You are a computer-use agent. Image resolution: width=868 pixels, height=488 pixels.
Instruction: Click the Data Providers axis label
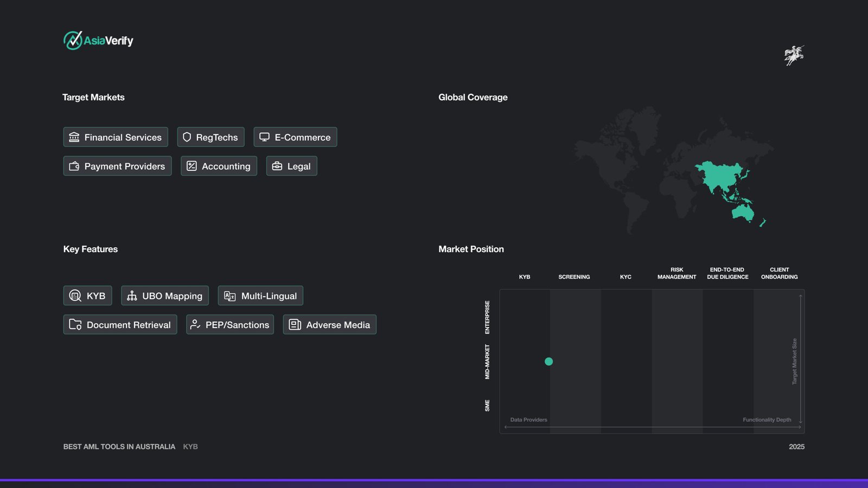point(528,420)
